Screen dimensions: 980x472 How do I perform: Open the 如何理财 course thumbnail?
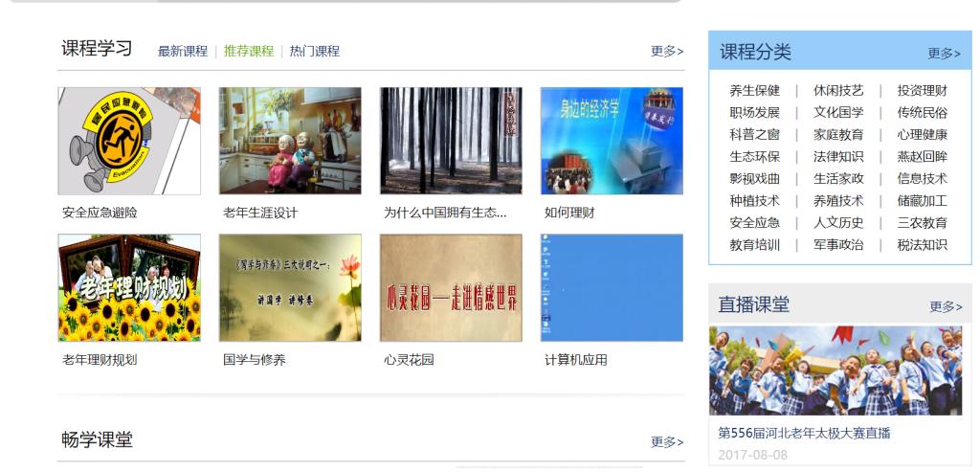point(612,142)
